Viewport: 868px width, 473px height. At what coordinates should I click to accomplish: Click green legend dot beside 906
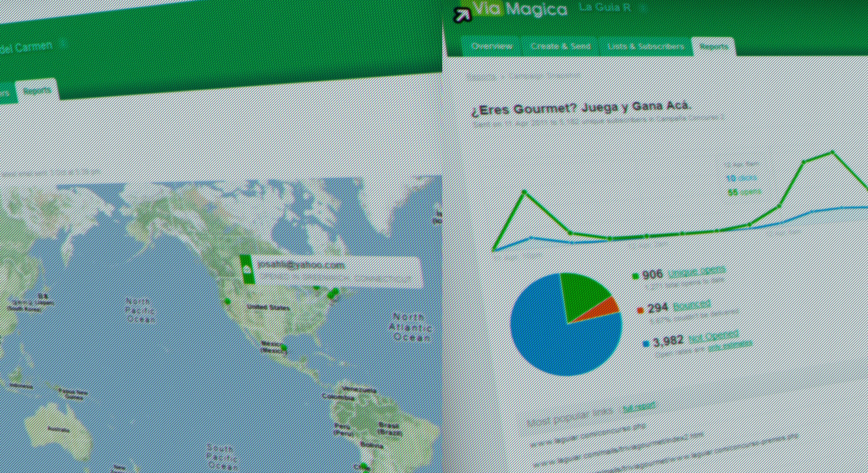pyautogui.click(x=636, y=276)
